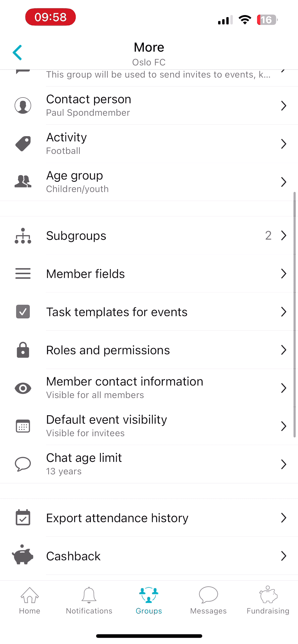Tap the Member contact information eye icon

click(x=23, y=388)
